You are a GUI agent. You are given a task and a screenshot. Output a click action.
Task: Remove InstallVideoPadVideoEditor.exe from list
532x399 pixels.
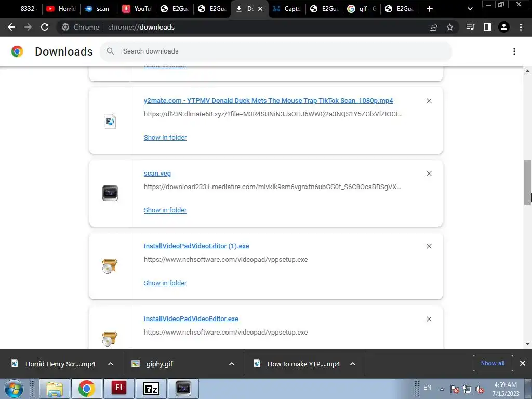pos(429,319)
